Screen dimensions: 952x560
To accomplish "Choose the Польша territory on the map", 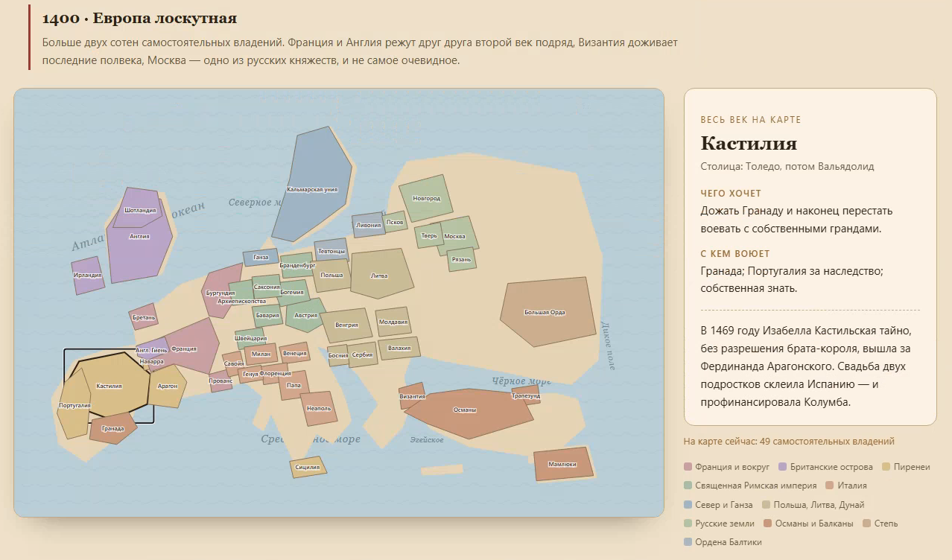I will click(x=331, y=275).
